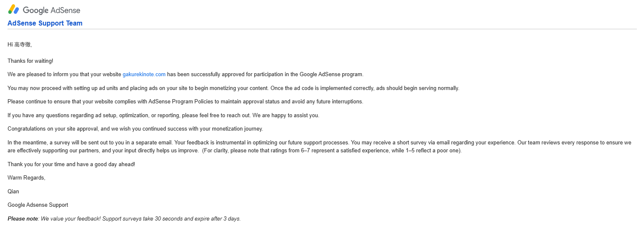Click the Google AdSense wordmark text

(x=51, y=10)
